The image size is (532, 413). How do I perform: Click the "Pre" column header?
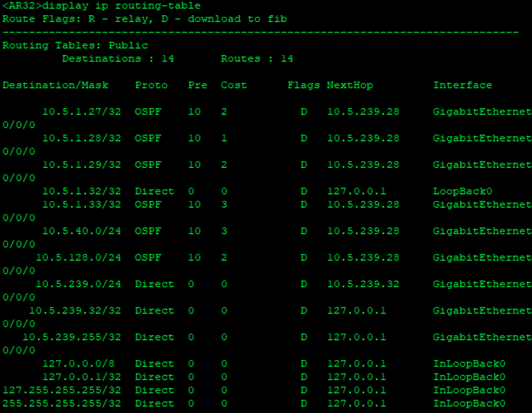click(x=198, y=85)
